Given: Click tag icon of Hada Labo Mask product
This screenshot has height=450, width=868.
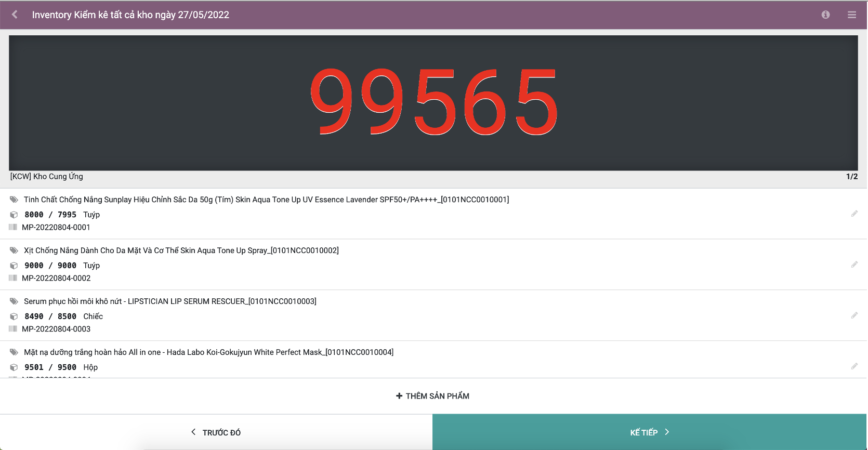Looking at the screenshot, I should point(14,352).
